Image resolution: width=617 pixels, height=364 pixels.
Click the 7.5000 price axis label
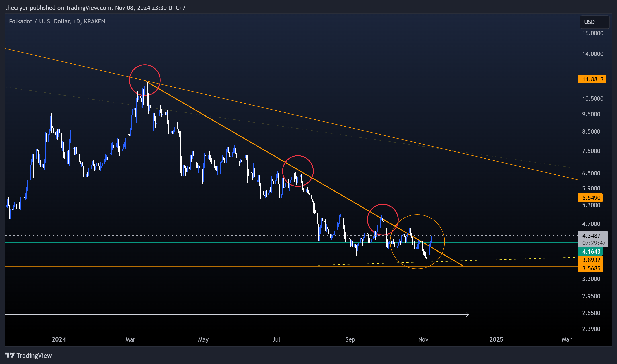(591, 151)
